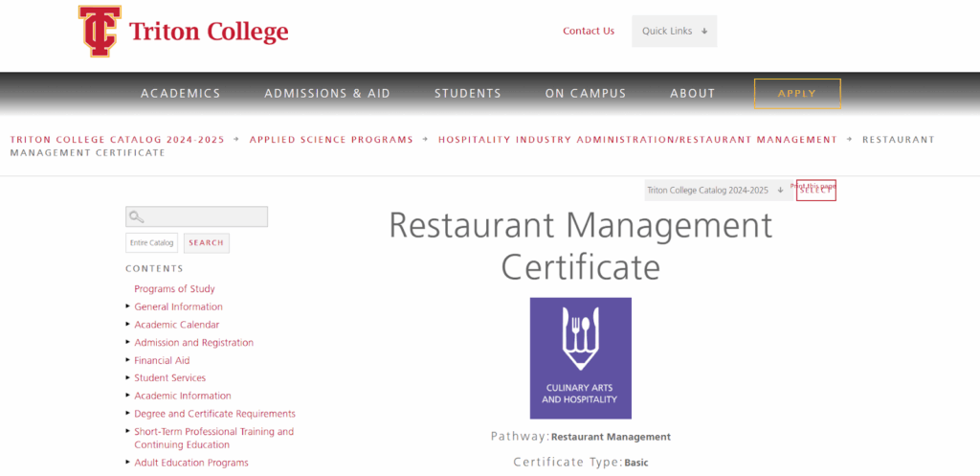Open the Admissions & Aid menu
This screenshot has width=980, height=476.
pyautogui.click(x=327, y=94)
